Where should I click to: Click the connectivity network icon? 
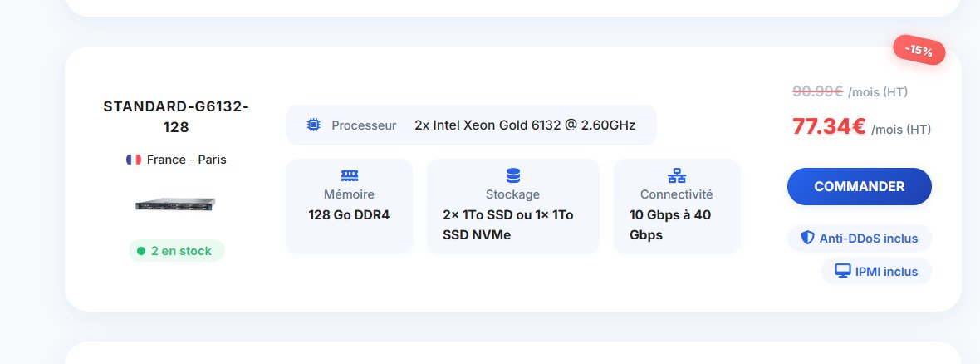tap(677, 175)
